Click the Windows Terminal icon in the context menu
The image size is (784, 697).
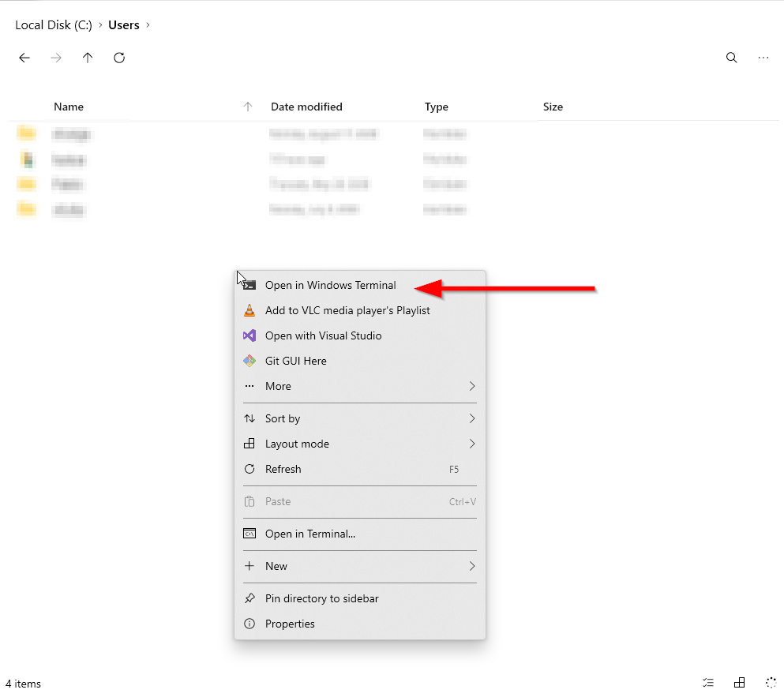(x=251, y=285)
